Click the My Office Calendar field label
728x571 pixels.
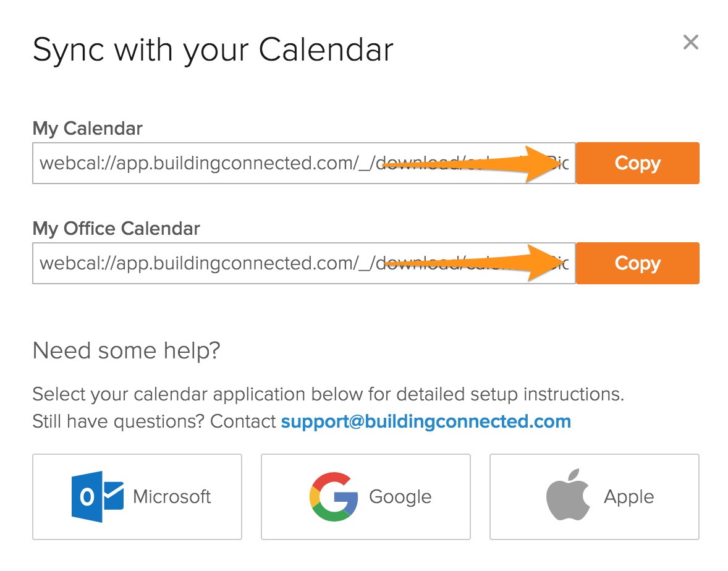click(116, 229)
